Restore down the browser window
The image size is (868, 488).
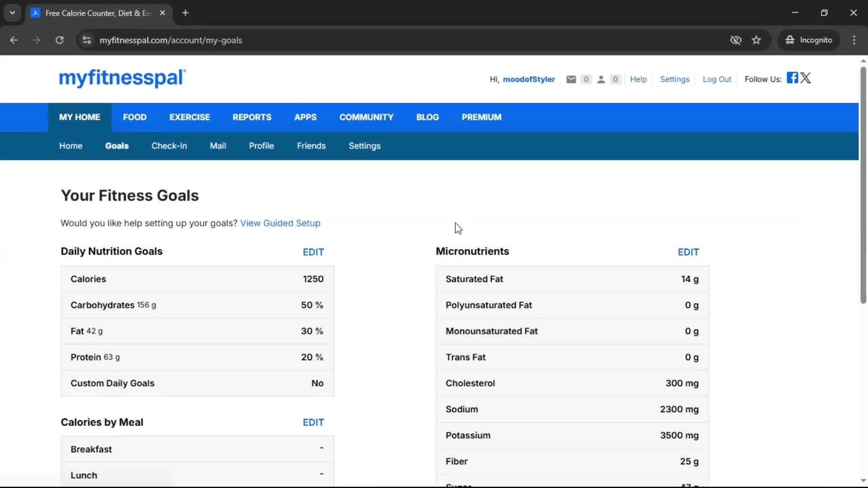point(824,13)
